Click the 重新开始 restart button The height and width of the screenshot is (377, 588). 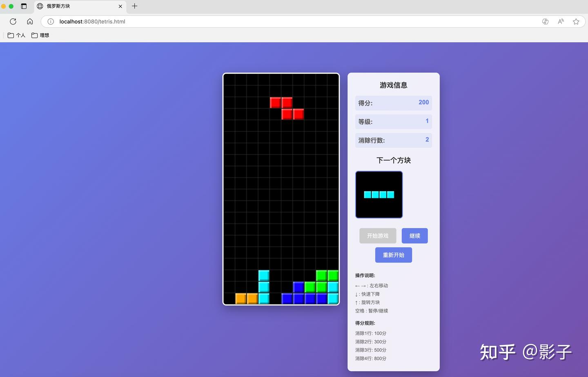click(393, 254)
